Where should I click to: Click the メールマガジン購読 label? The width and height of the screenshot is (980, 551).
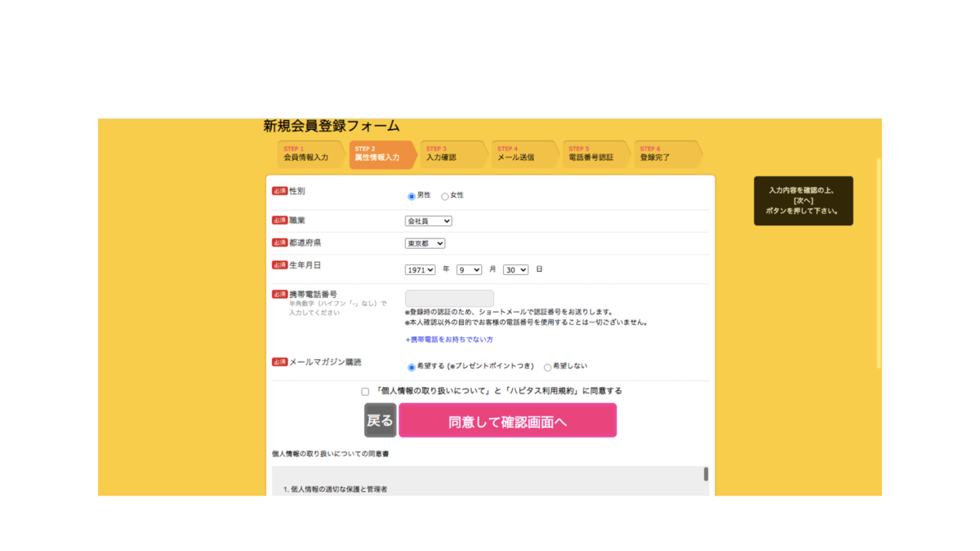pyautogui.click(x=325, y=362)
